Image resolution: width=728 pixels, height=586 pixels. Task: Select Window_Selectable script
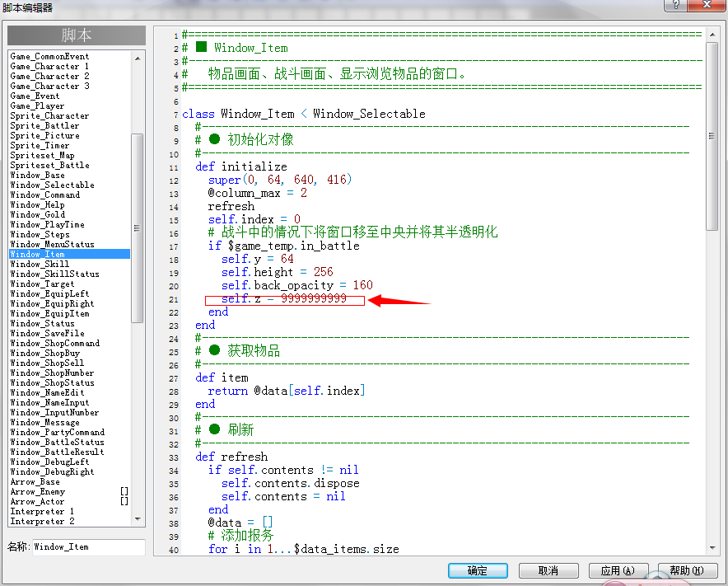52,185
